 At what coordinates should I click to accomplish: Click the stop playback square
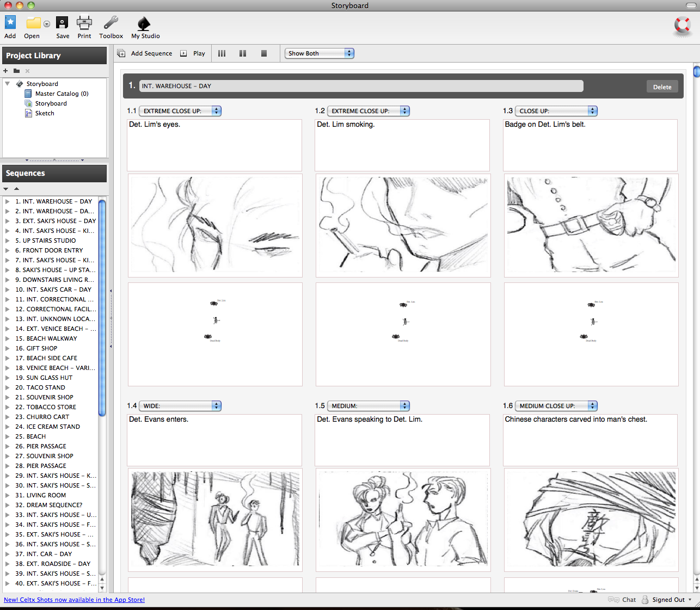264,53
